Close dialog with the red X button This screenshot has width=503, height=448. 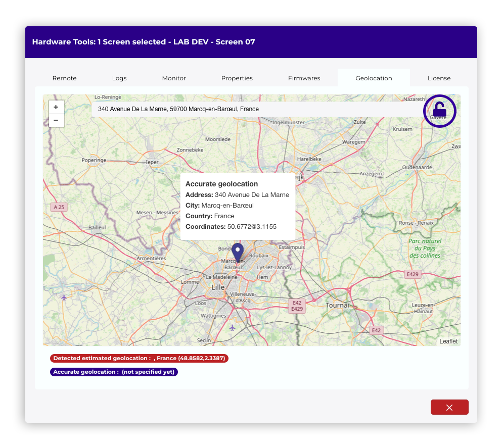449,407
